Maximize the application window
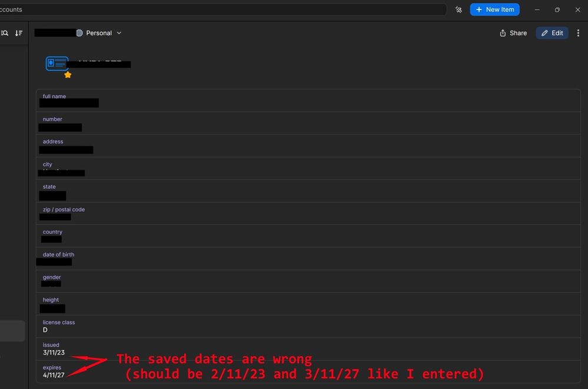This screenshot has height=389, width=588. coord(557,9)
